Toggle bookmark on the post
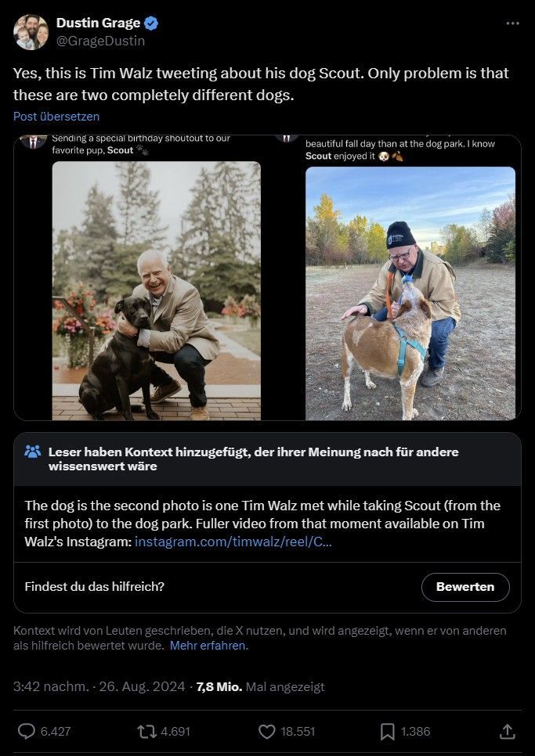Viewport: 535px width, 756px height. 386,731
